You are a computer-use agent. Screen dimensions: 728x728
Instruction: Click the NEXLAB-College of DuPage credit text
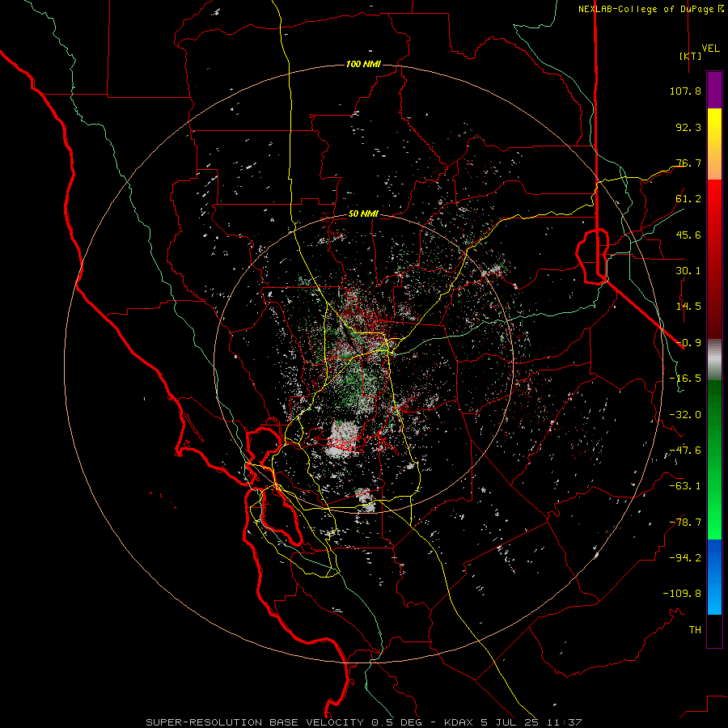point(647,9)
